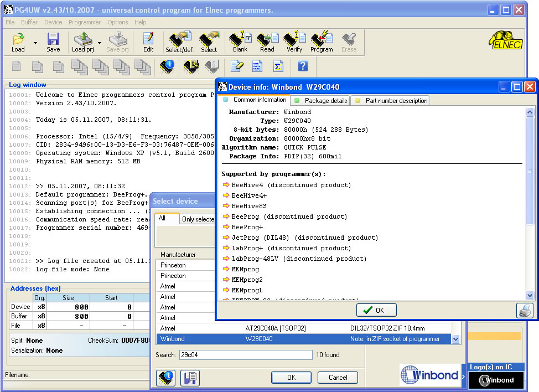Screen dimensions: 539x392
Task: Click OK in the Select device dialog
Action: pos(291,378)
